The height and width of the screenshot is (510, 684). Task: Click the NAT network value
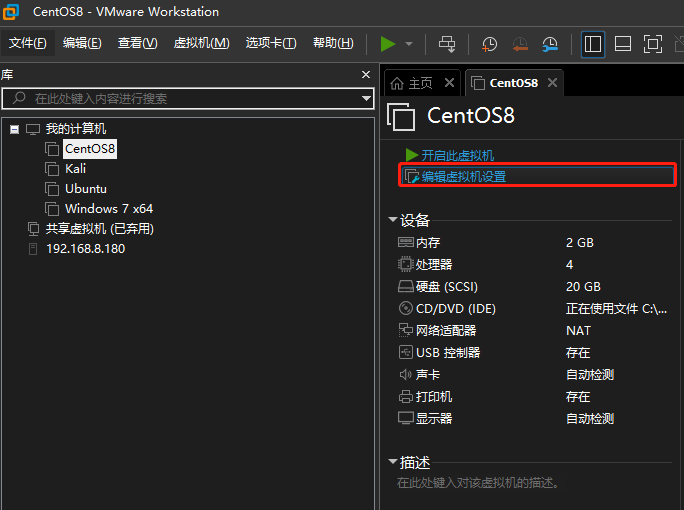578,331
